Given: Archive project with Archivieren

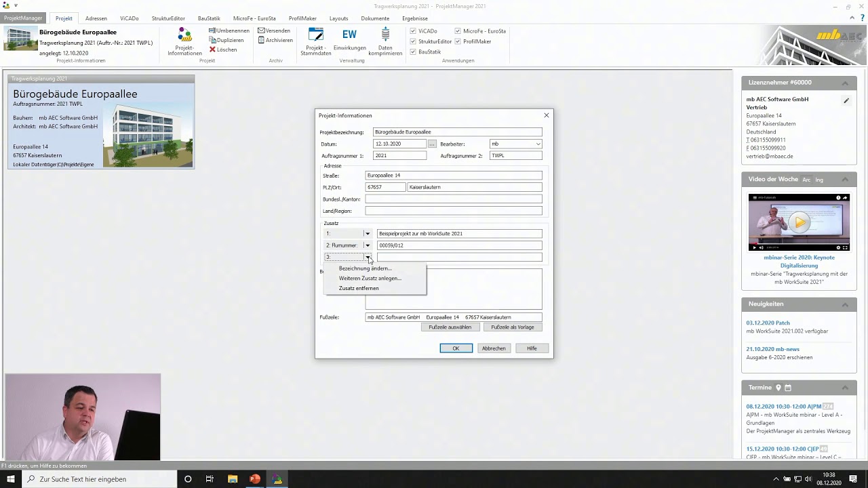Looking at the screenshot, I should pos(275,40).
